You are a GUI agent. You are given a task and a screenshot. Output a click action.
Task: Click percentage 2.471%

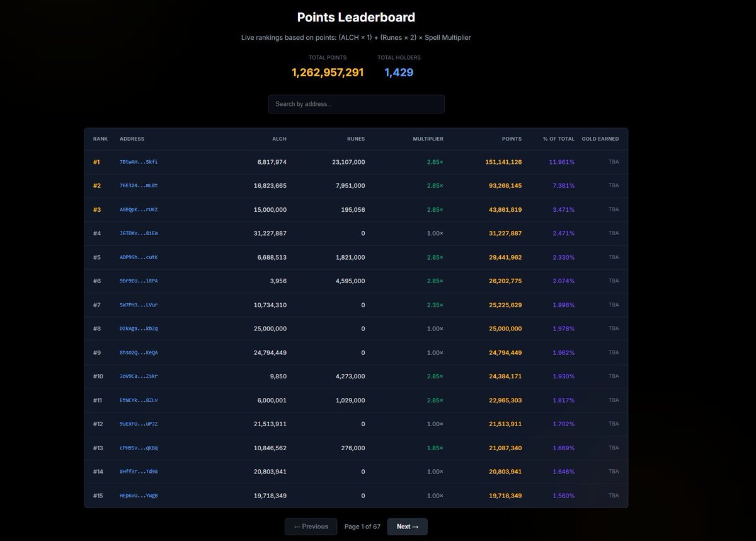(563, 233)
